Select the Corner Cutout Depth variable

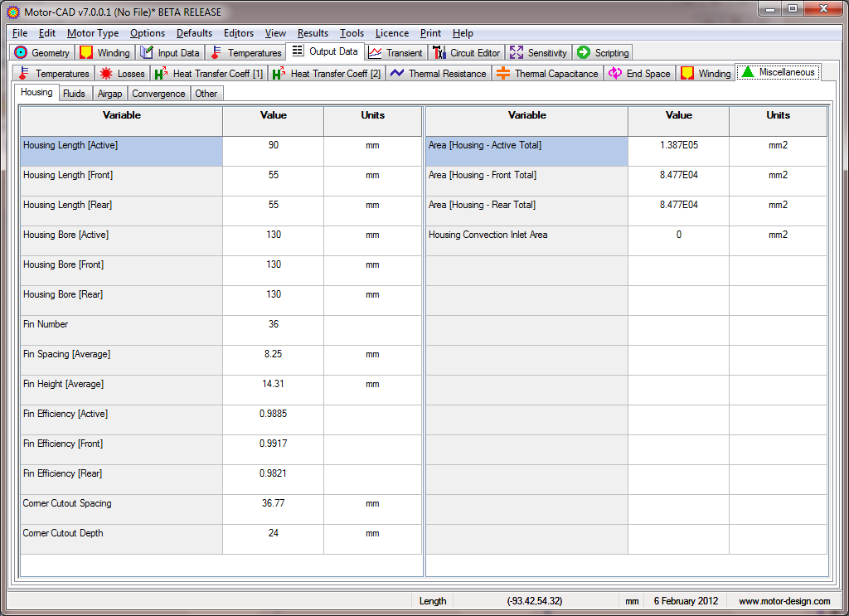tap(121, 539)
